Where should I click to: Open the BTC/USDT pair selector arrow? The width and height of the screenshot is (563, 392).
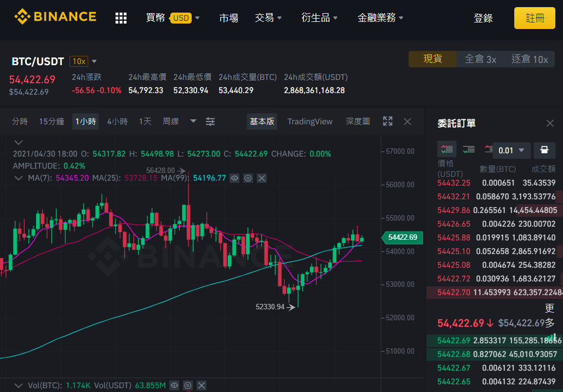coord(94,61)
